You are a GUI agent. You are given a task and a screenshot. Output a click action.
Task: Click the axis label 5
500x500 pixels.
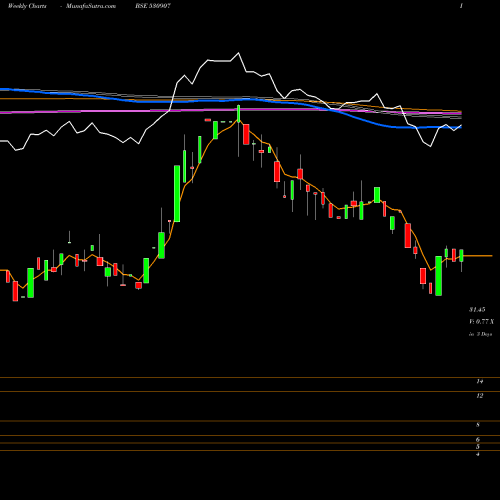pos(478,447)
